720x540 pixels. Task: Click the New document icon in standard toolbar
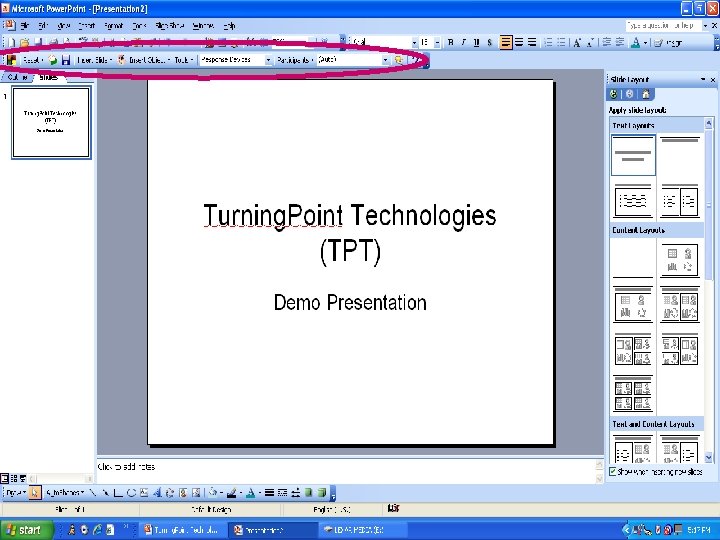click(11, 43)
